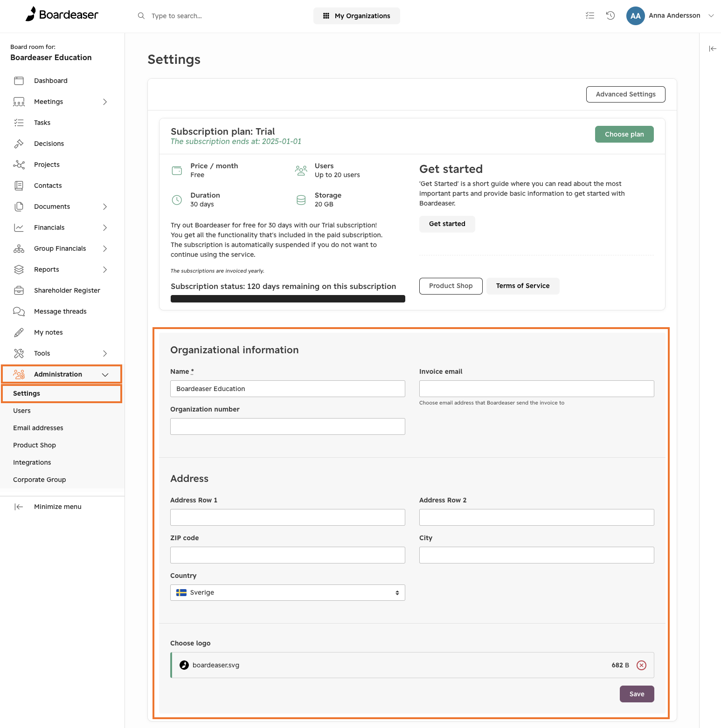
Task: Remove the boardeaser.svg logo file
Action: tap(642, 665)
